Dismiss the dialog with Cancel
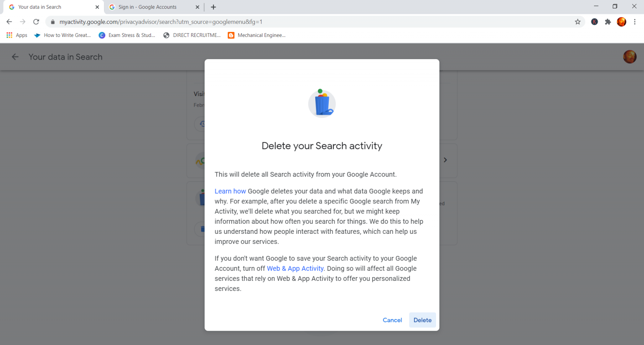This screenshot has height=345, width=644. (x=392, y=320)
